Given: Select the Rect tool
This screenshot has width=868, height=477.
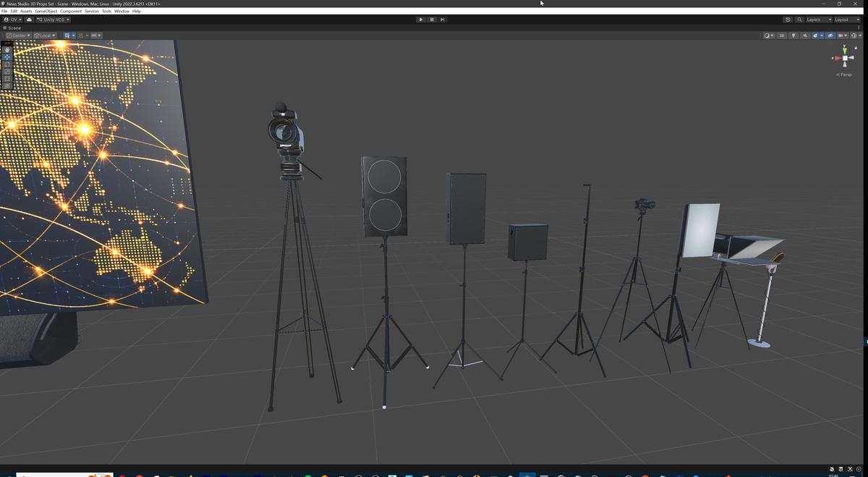Looking at the screenshot, I should [x=7, y=78].
